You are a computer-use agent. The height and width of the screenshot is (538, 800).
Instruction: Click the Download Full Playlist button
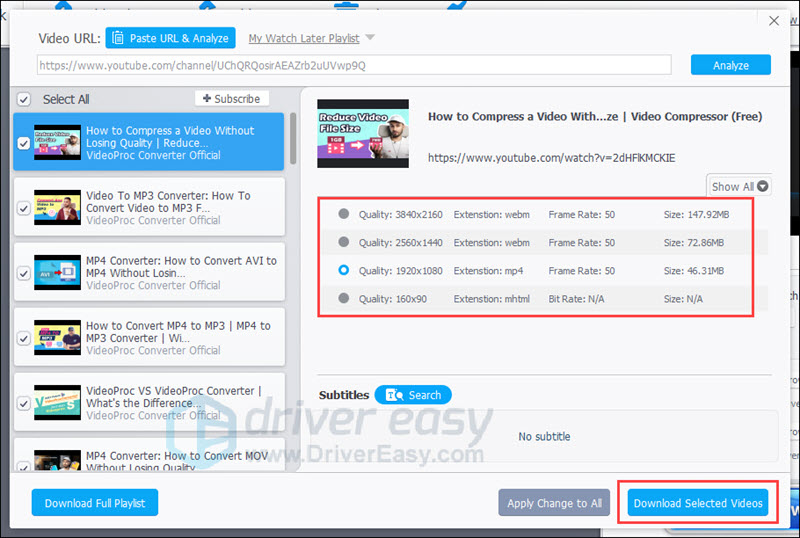95,503
